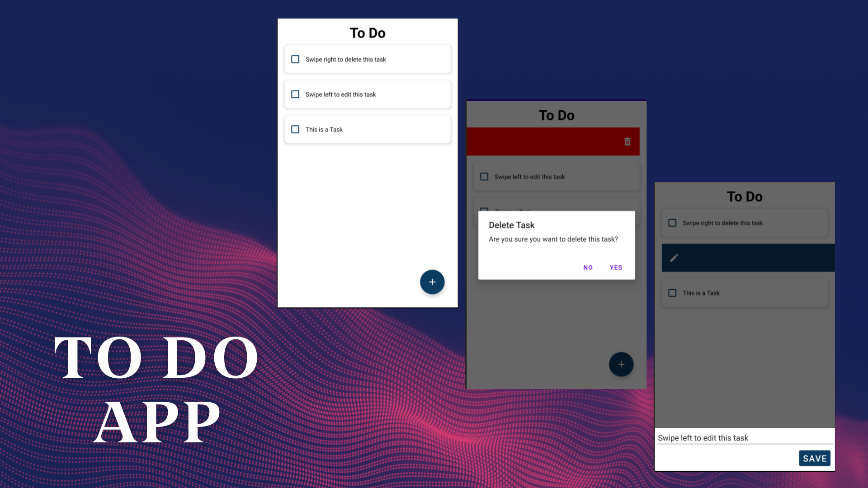Toggle checkbox next to 'Swipe right to delete this task'
The width and height of the screenshot is (868, 488).
[295, 59]
